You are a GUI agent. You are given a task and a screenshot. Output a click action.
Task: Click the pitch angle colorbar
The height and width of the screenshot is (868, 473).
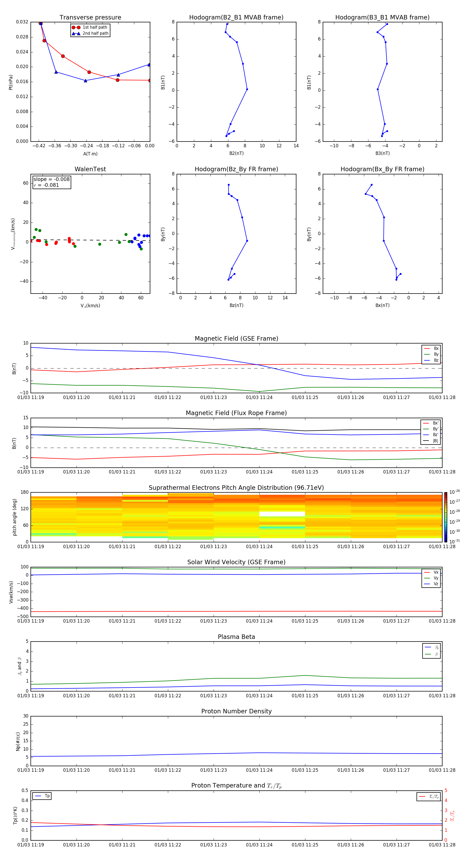(x=446, y=517)
